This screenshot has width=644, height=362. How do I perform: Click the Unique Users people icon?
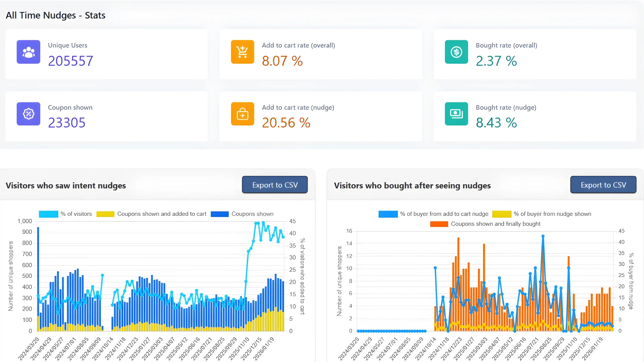(28, 52)
